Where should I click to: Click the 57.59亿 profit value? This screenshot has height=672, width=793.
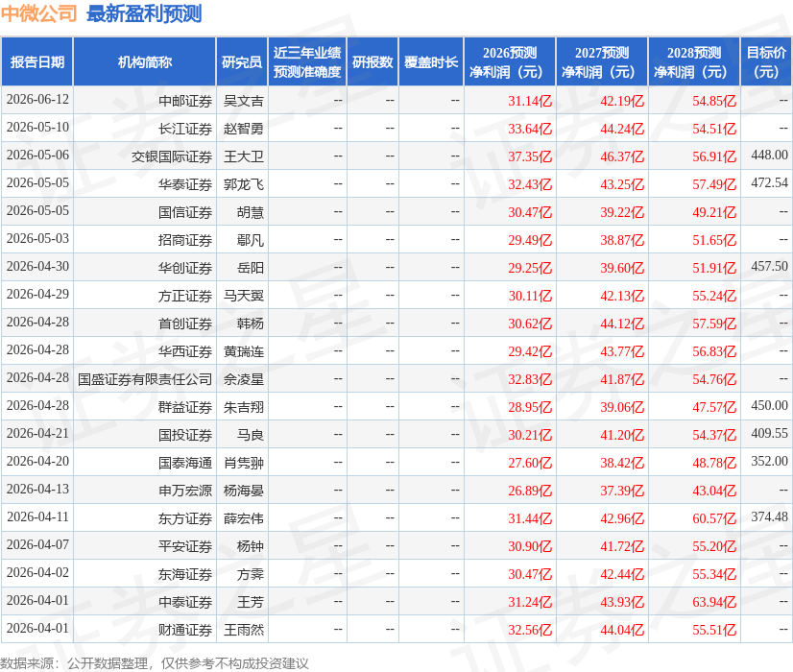pyautogui.click(x=714, y=324)
